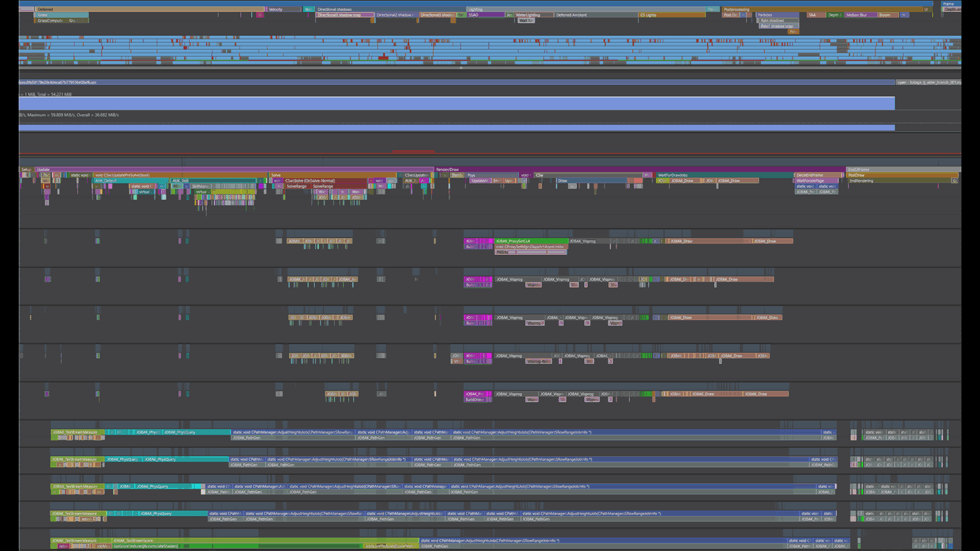Select the Postprocessing zone
980x551 pixels.
(822, 9)
